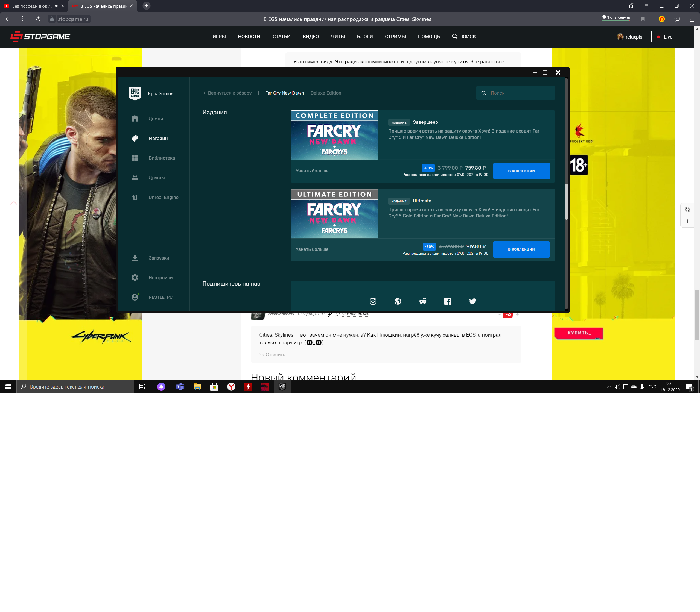Click the Windows Start button

click(x=8, y=387)
